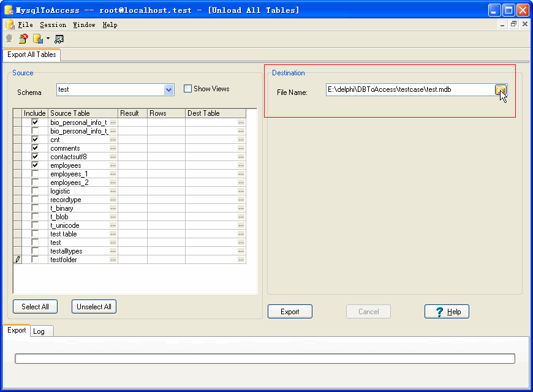Open the export icon's dropdown arrow

[x=48, y=39]
